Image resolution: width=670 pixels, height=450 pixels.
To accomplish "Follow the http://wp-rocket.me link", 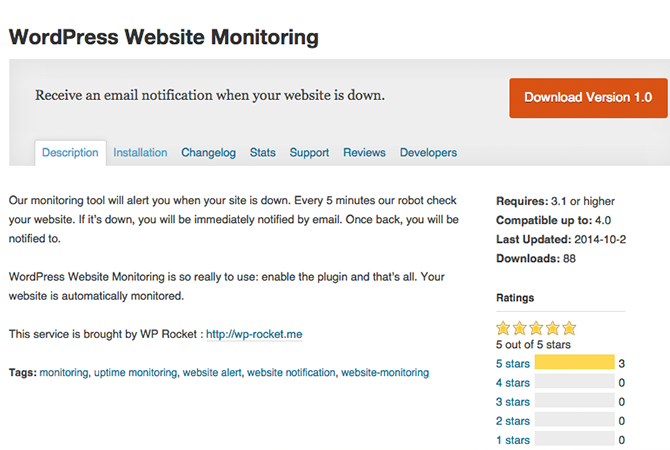I will pos(254,334).
